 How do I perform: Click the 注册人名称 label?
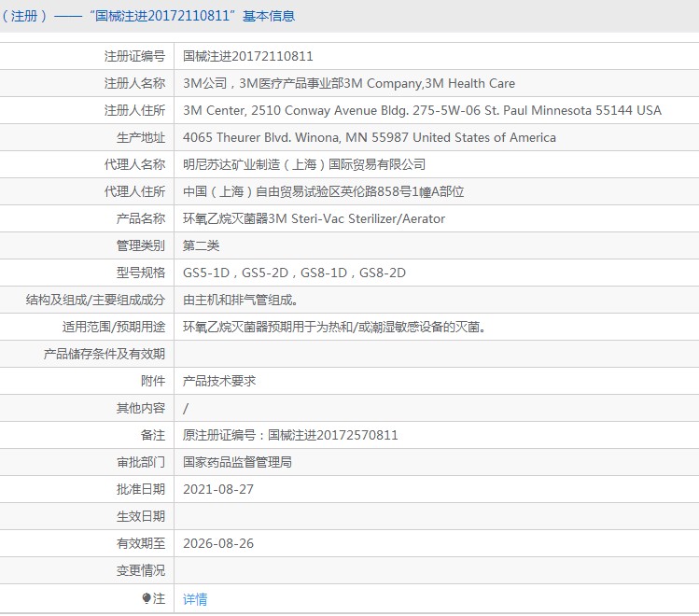[x=134, y=83]
